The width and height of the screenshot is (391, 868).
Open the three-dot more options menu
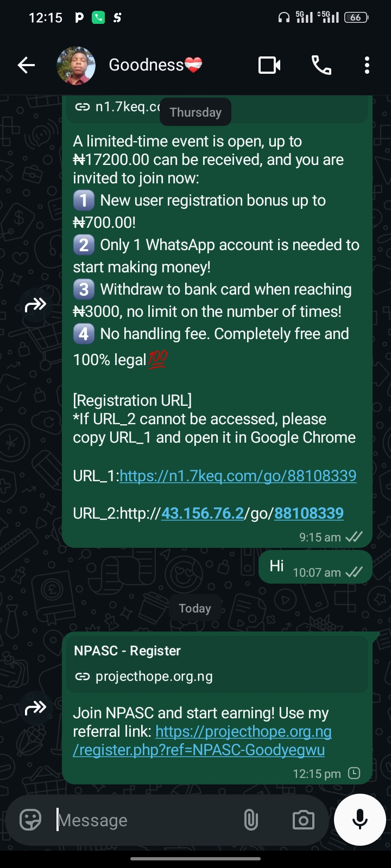pos(367,66)
